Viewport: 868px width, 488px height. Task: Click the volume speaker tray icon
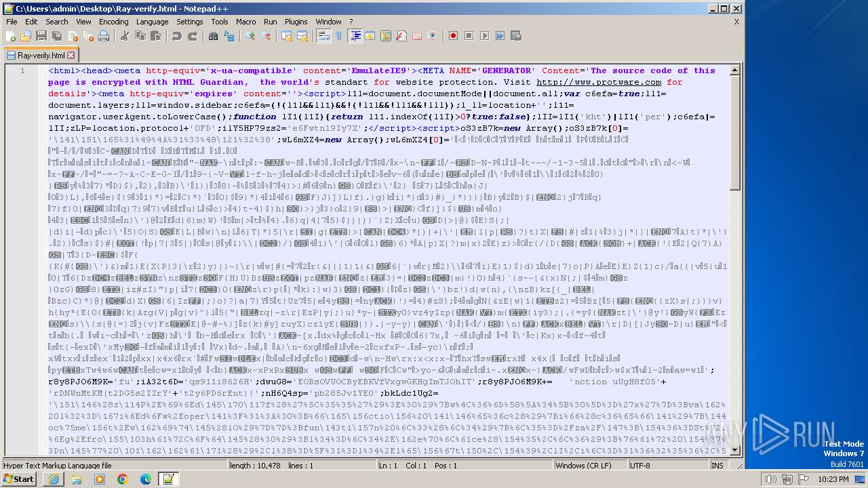click(x=770, y=479)
